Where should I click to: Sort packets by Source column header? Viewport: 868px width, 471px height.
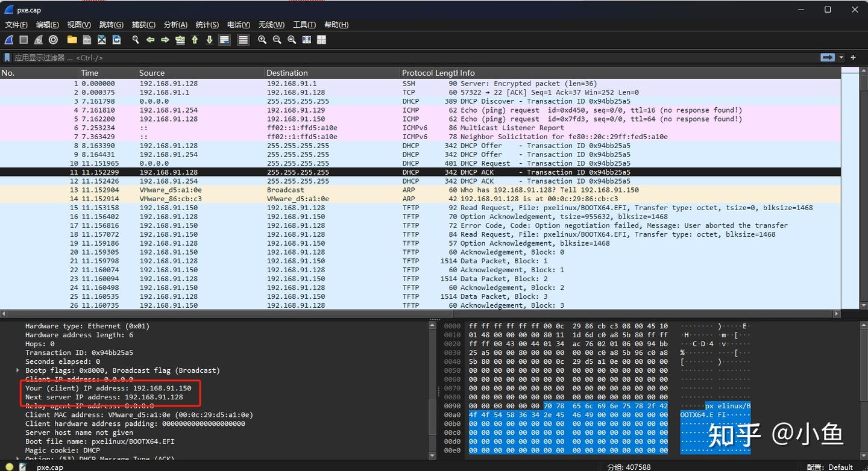click(201, 73)
